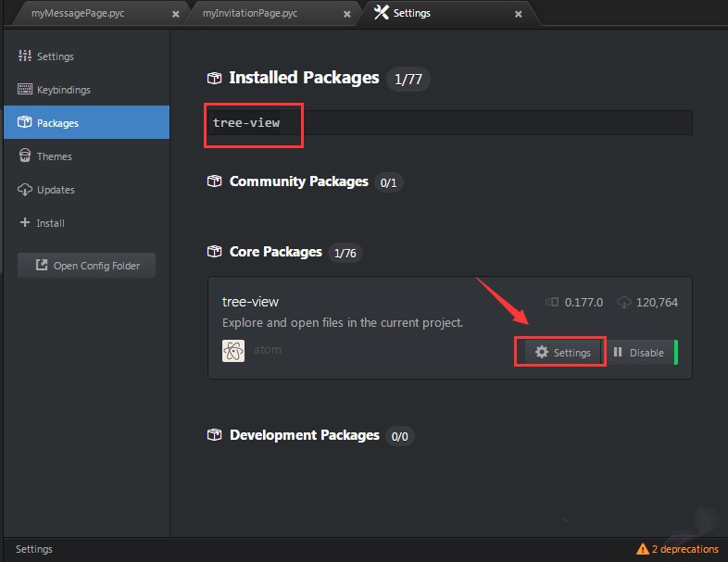
Task: Click the atom author avatar icon
Action: (233, 351)
